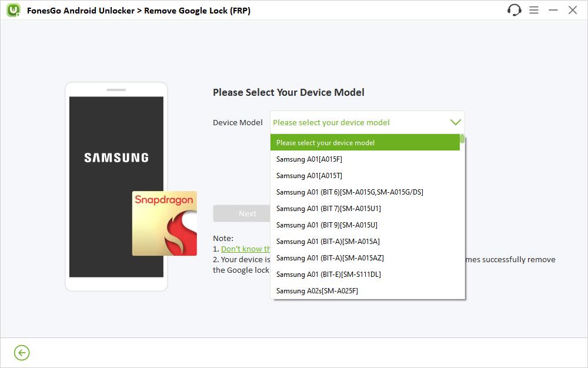The image size is (588, 368).
Task: Go back using the circular arrow icon
Action: [x=22, y=353]
